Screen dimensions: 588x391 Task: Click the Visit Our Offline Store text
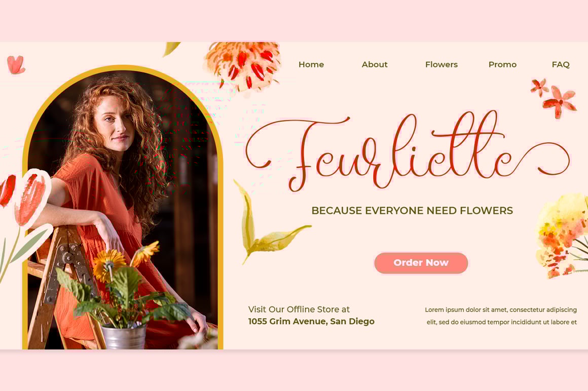pos(299,309)
